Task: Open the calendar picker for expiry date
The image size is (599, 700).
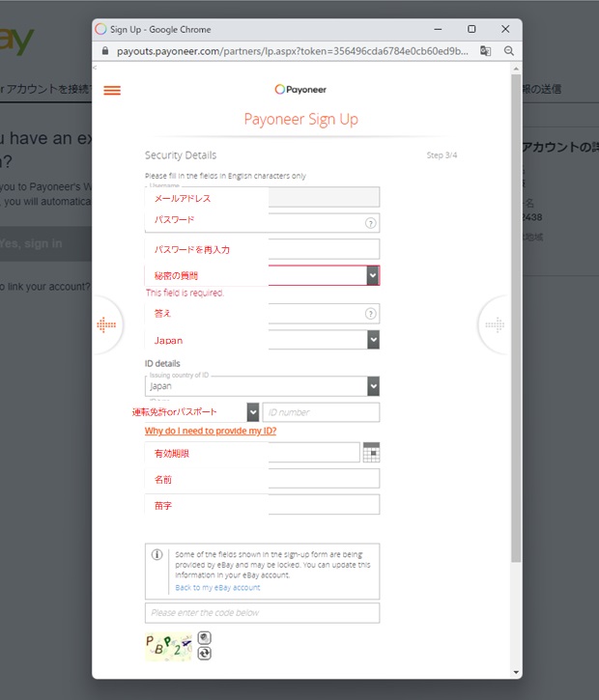Action: (x=371, y=452)
